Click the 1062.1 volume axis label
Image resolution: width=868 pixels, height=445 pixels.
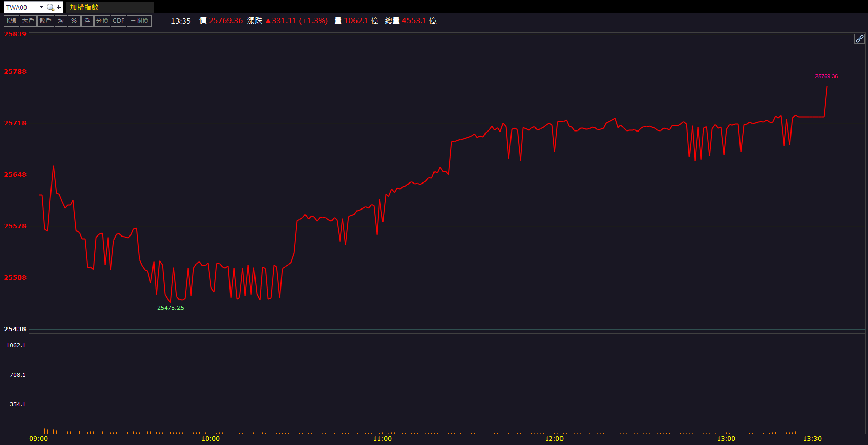point(16,345)
